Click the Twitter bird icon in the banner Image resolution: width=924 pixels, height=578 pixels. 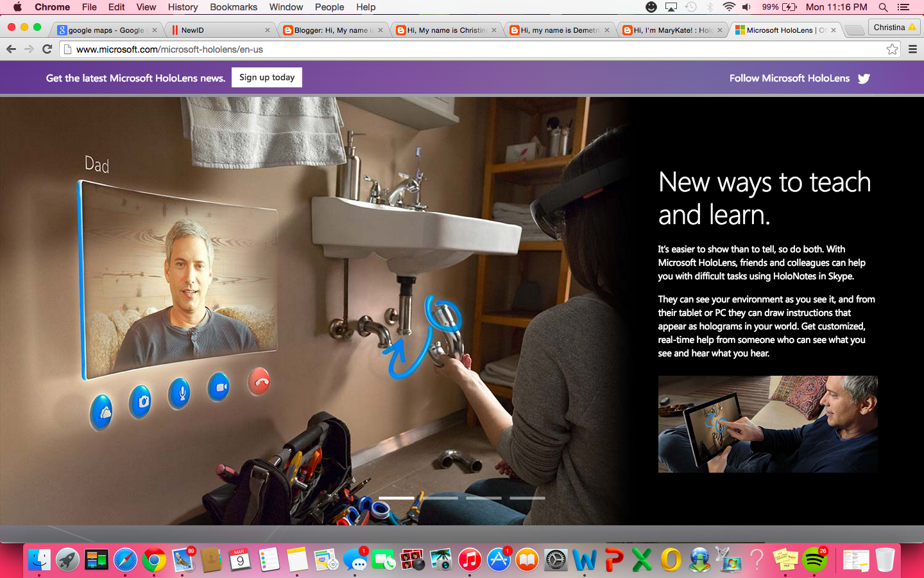point(864,78)
